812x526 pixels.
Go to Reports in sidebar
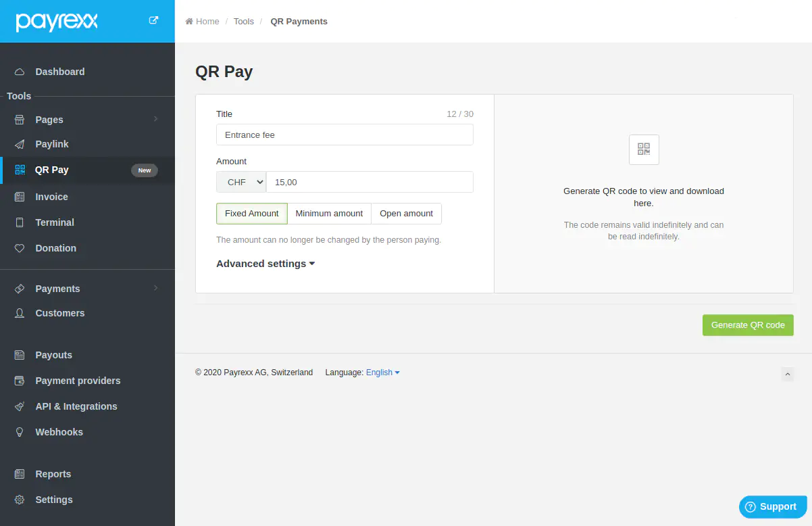tap(53, 474)
